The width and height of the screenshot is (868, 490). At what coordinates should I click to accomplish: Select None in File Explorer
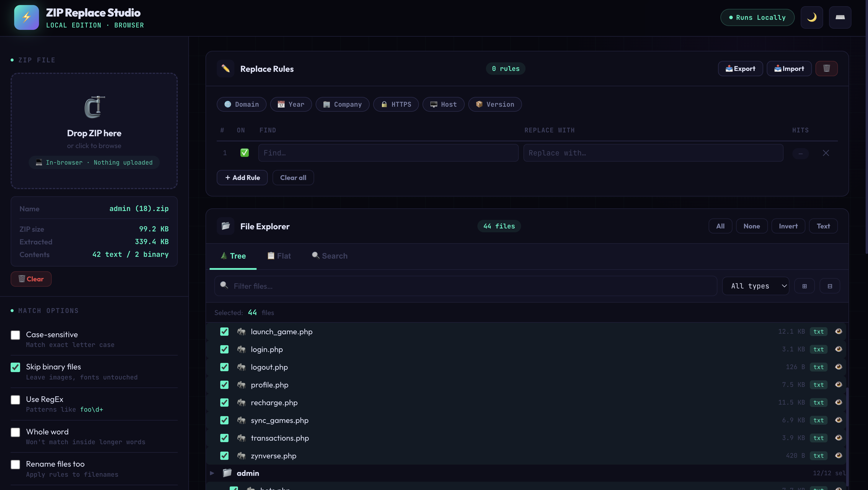click(x=751, y=226)
